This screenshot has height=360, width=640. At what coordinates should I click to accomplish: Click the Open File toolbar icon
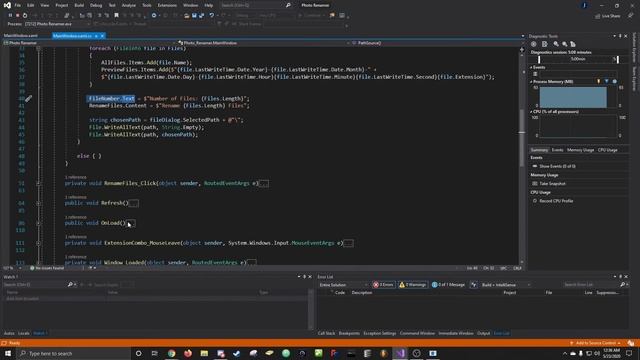coord(187,16)
